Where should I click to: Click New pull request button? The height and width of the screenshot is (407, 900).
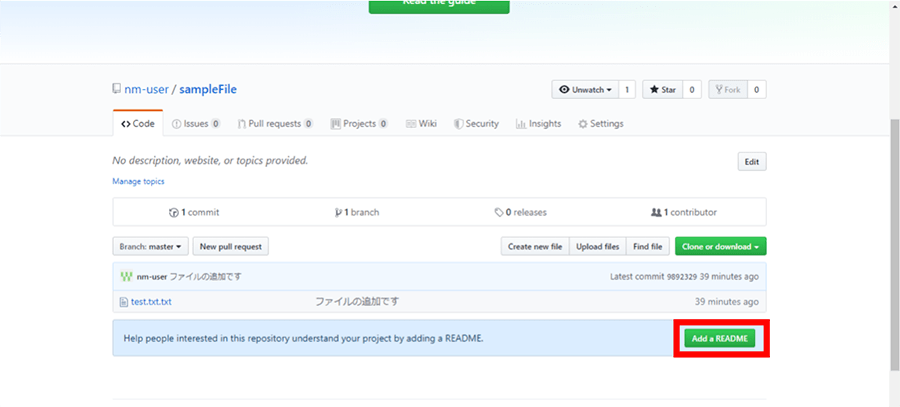230,246
